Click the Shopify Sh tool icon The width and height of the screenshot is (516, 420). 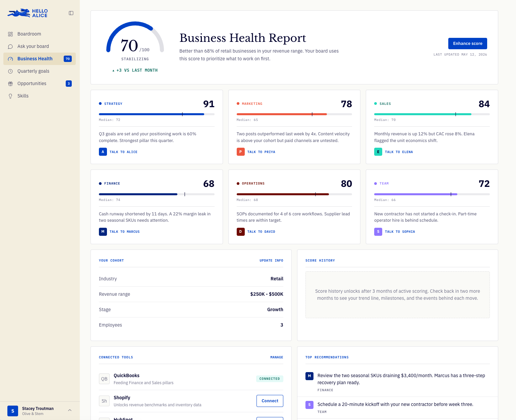pos(104,401)
